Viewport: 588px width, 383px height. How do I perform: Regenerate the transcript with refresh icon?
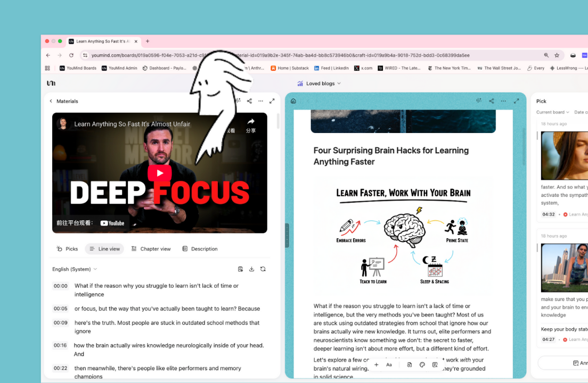(263, 269)
